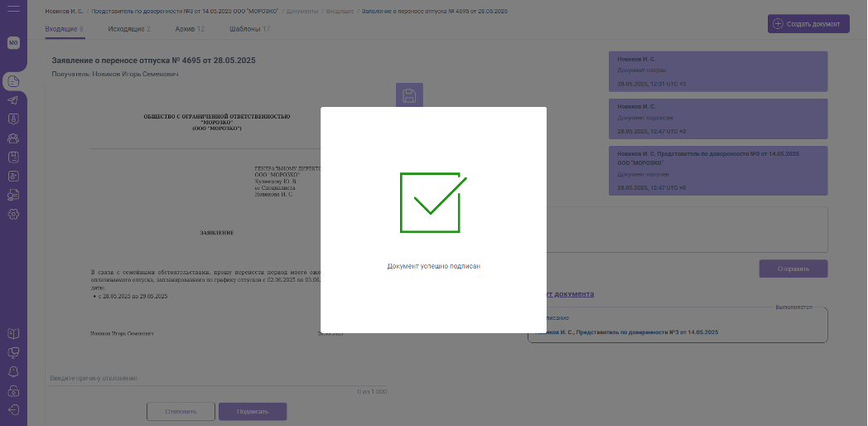Click the paper plane sidebar icon
868x426 pixels.
tap(13, 100)
